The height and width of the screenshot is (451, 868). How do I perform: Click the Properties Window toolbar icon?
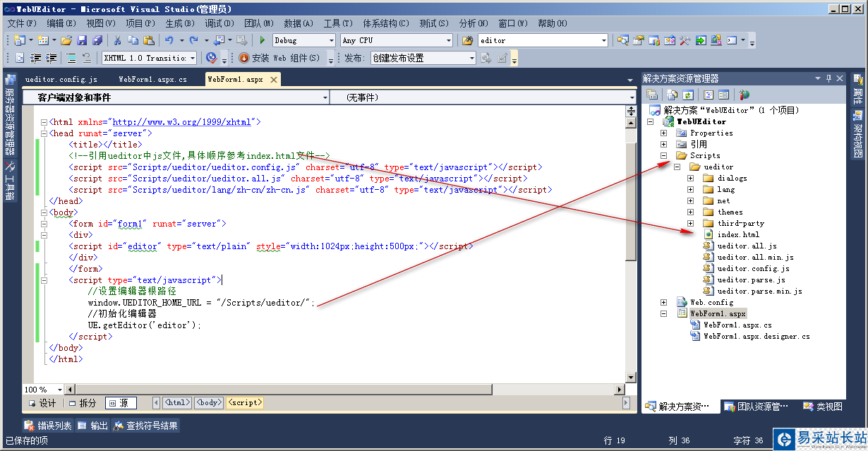pyautogui.click(x=638, y=40)
